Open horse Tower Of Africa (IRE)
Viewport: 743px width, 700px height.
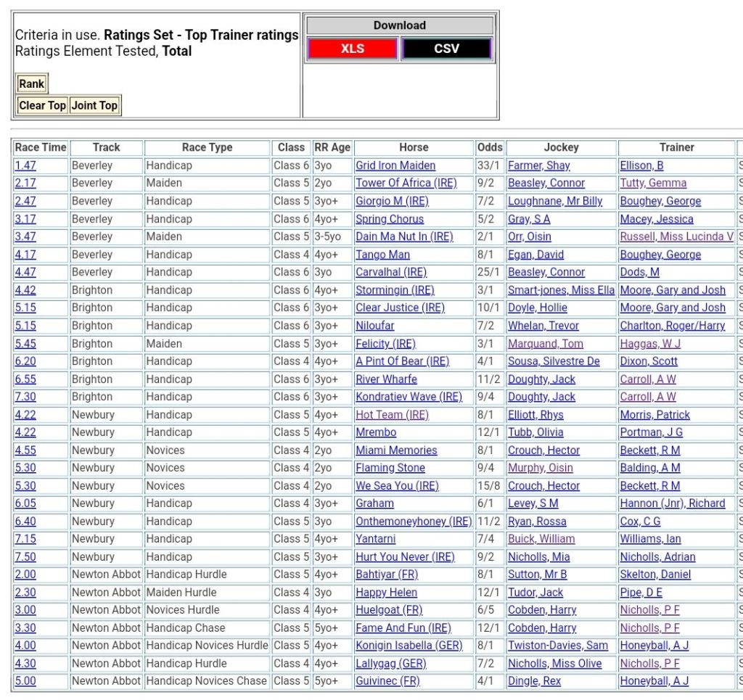pos(406,183)
